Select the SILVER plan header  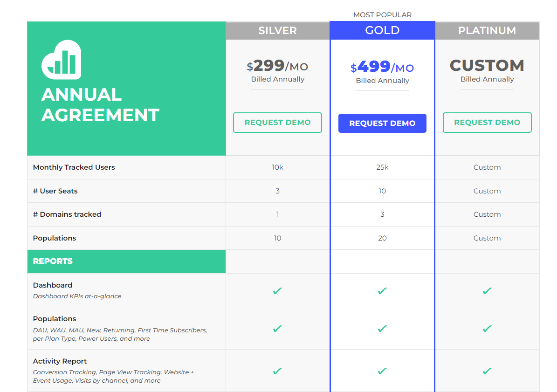pos(277,31)
